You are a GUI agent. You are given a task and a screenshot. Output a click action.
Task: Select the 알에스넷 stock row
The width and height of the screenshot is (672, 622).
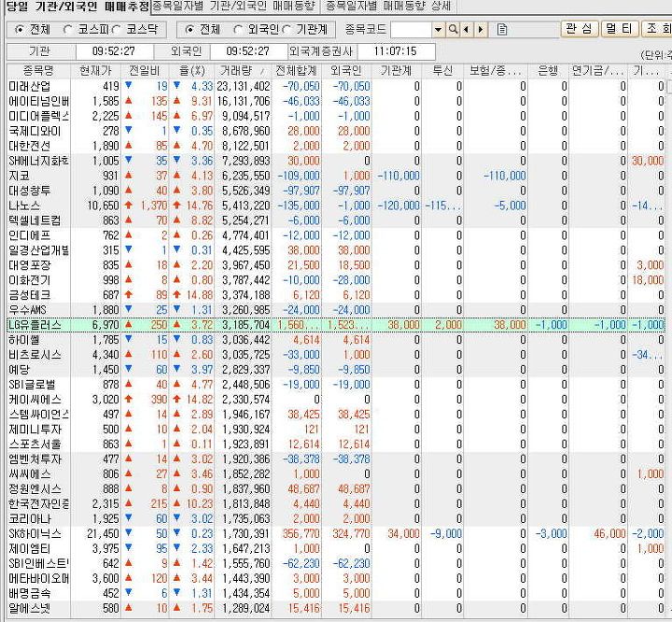(336, 608)
